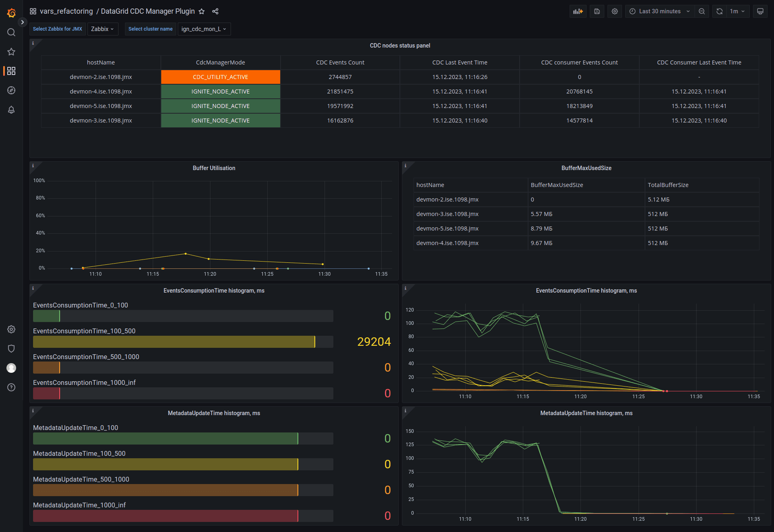
Task: Open the Zabbix datasource dropdown
Action: click(x=102, y=29)
